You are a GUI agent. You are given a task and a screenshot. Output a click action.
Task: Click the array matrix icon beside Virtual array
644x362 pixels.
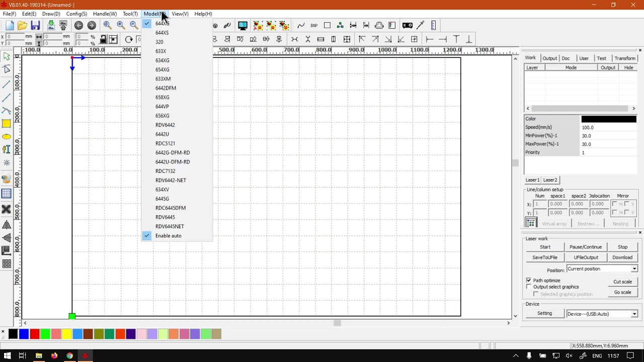[531, 223]
